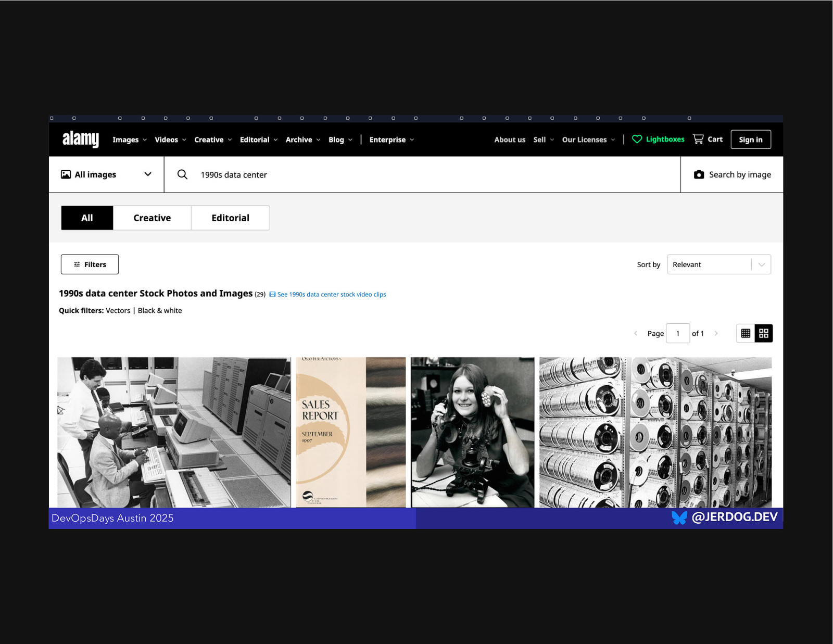Go to previous results page arrow
833x644 pixels.
(x=636, y=333)
